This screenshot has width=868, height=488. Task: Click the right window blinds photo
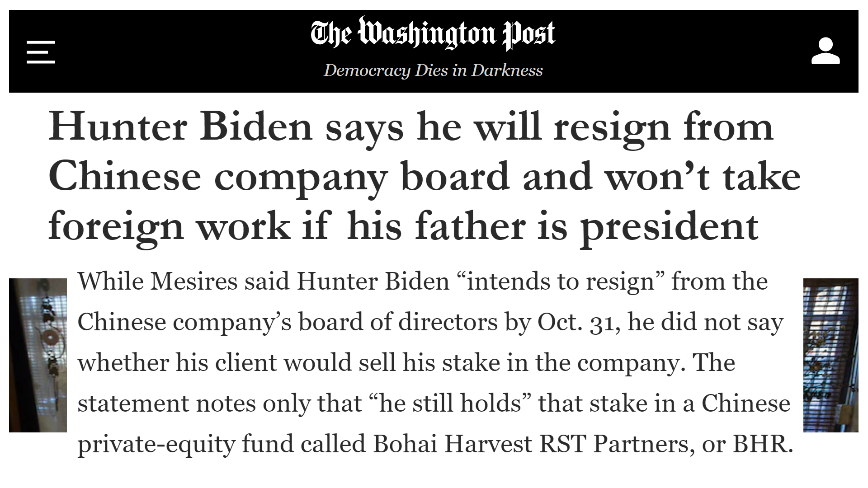[x=830, y=355]
